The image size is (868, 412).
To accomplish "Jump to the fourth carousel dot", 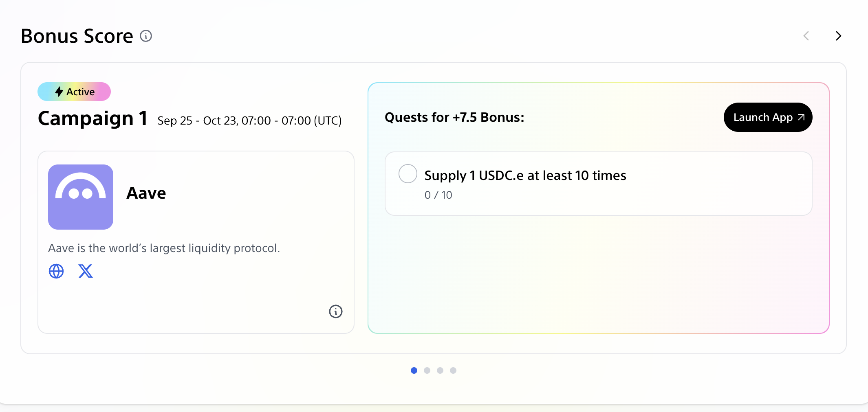I will (x=453, y=370).
